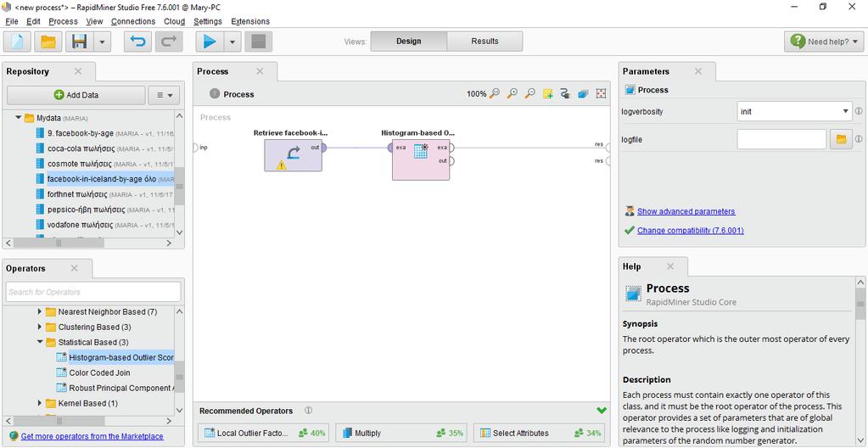Open Get more operators from the Marketplace link
Image resolution: width=868 pixels, height=448 pixels.
92,436
